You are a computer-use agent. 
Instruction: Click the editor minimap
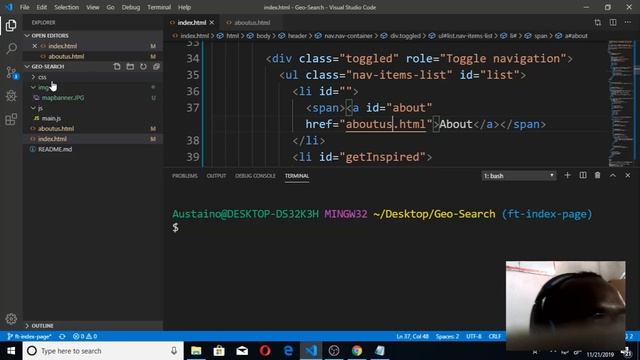(620, 103)
